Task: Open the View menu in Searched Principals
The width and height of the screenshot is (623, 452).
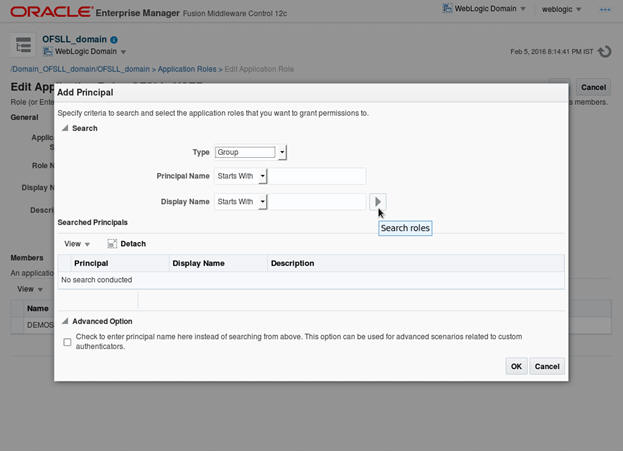Action: click(77, 244)
